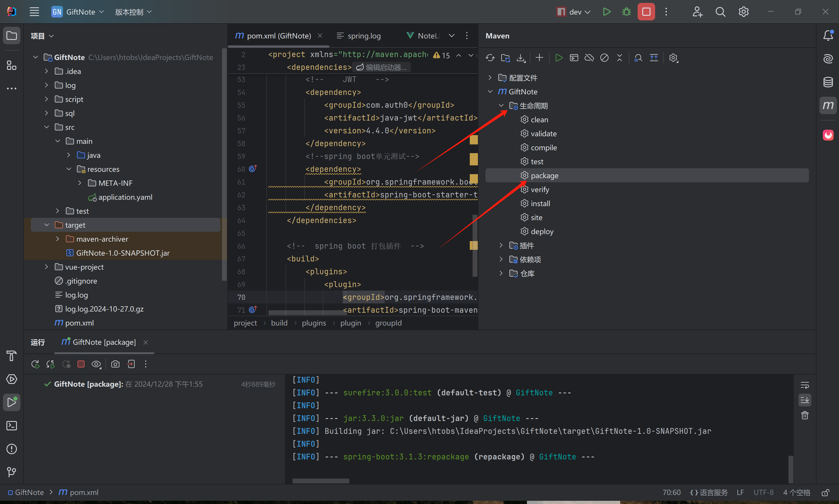Open UTF-8 encoding selector in status bar
839x504 pixels.
tap(763, 492)
